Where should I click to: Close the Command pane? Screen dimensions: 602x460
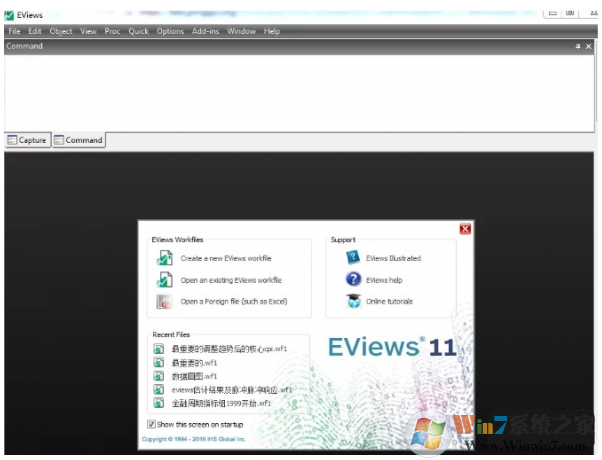tap(589, 46)
